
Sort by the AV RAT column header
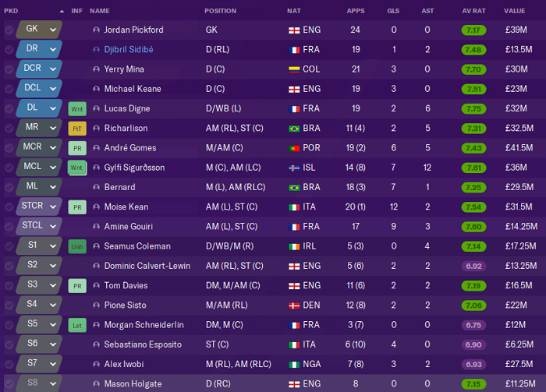(x=473, y=11)
